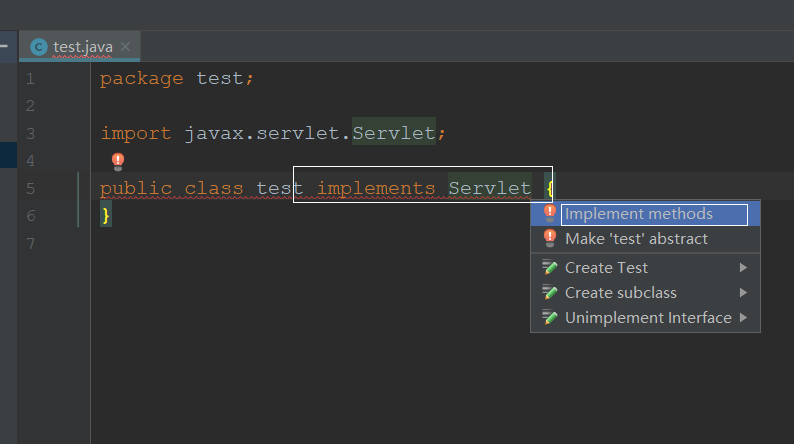794x444 pixels.
Task: Click the pencil icon beside Unimplement Interface
Action: pos(549,317)
